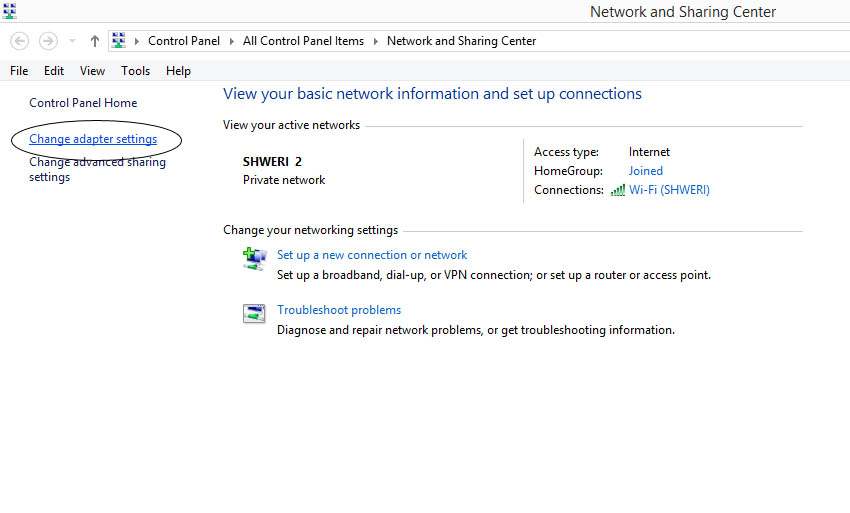Viewport: 850px width, 513px height.
Task: Open the recent locations dropdown arrow
Action: click(x=72, y=41)
